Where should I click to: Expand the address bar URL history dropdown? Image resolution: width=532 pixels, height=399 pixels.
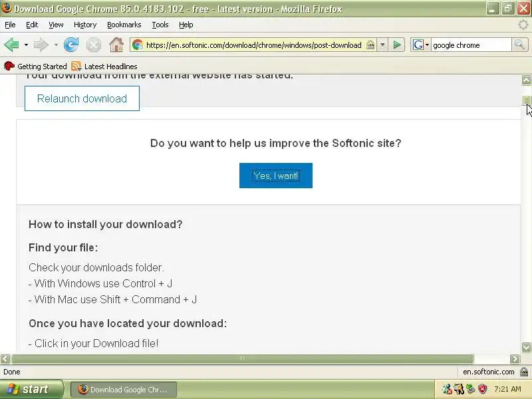[382, 45]
